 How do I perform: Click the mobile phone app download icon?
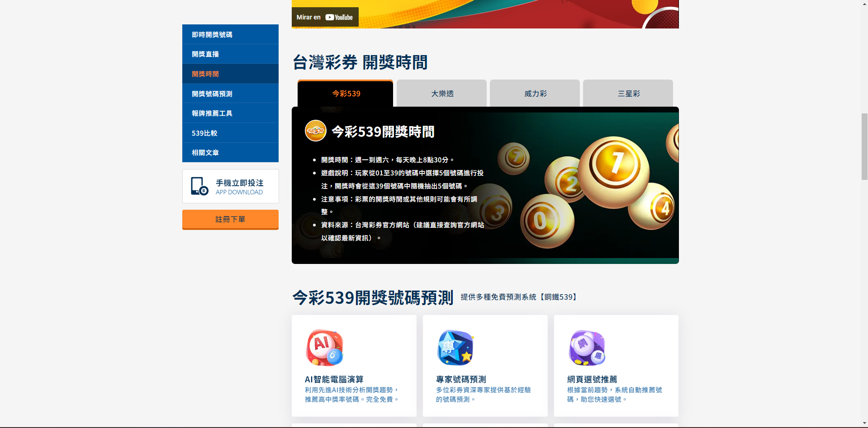[x=199, y=186]
